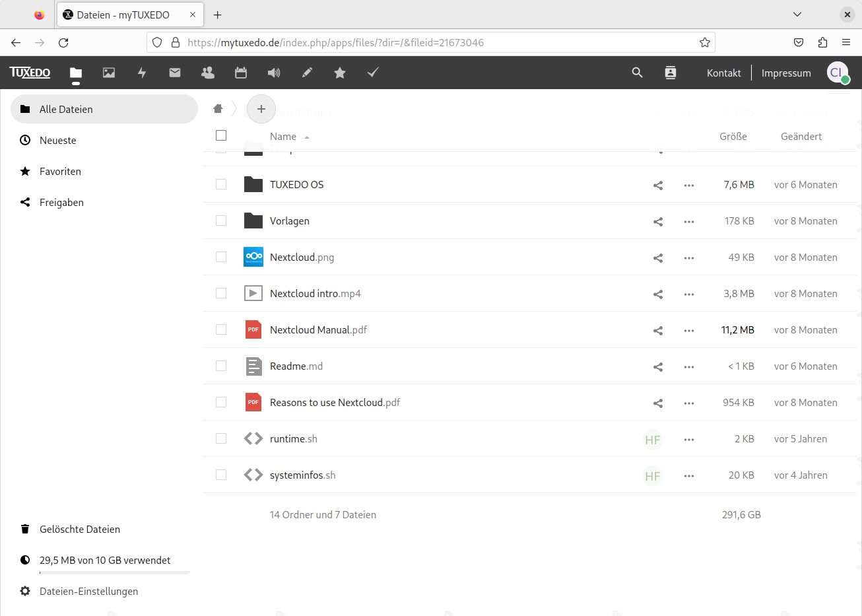This screenshot has height=616, width=862.
Task: Open the Bookmarks star icon
Action: (x=340, y=73)
